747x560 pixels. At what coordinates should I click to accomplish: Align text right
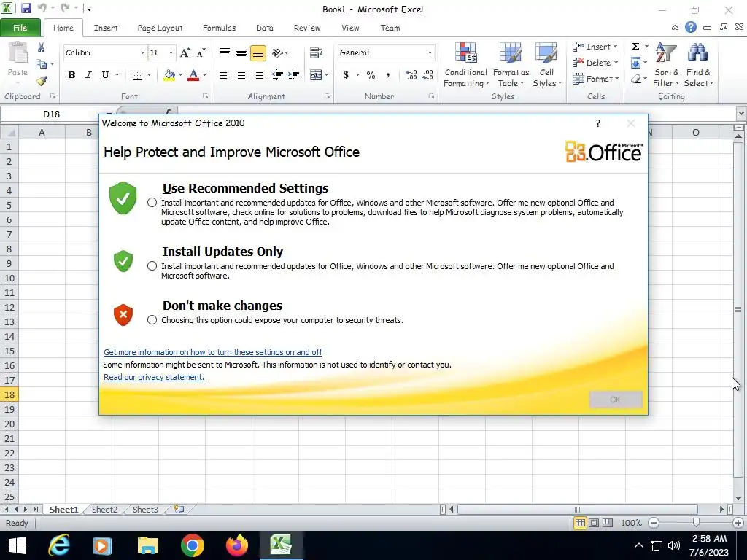[x=258, y=75]
